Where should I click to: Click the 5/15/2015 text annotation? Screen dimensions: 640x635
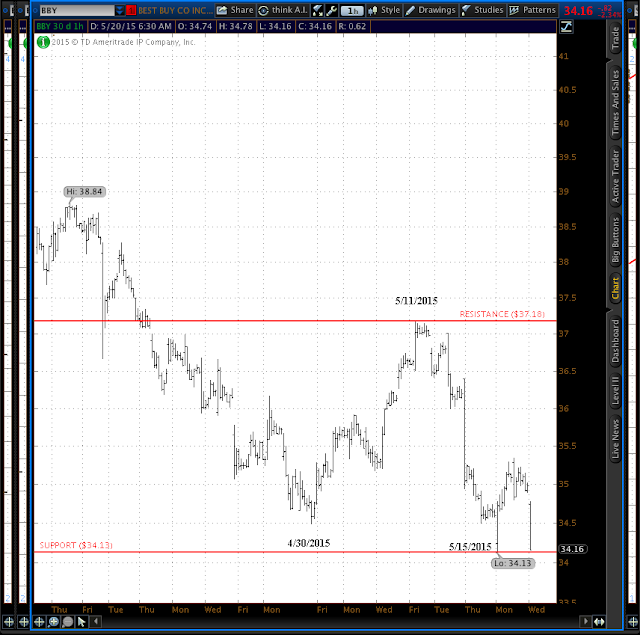point(470,547)
